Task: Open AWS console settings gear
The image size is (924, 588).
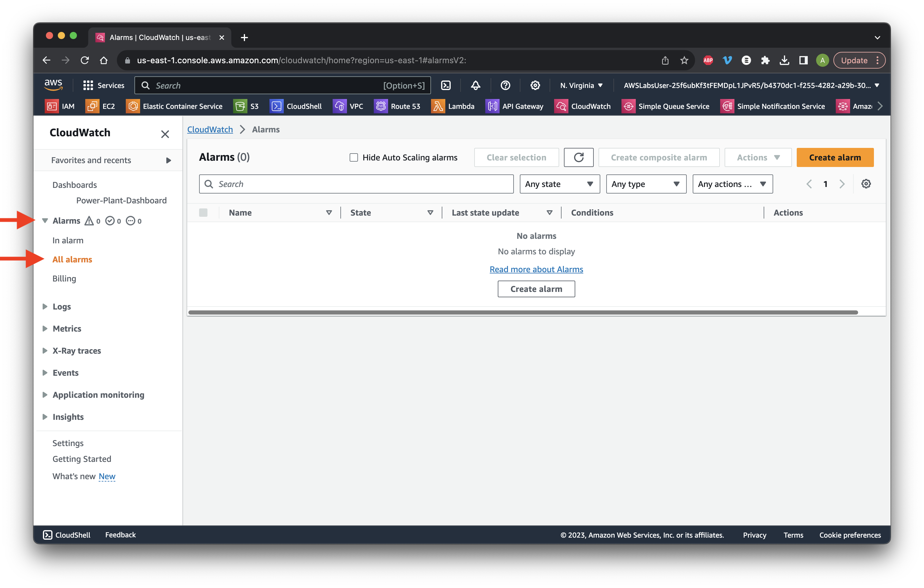Action: pos(535,85)
